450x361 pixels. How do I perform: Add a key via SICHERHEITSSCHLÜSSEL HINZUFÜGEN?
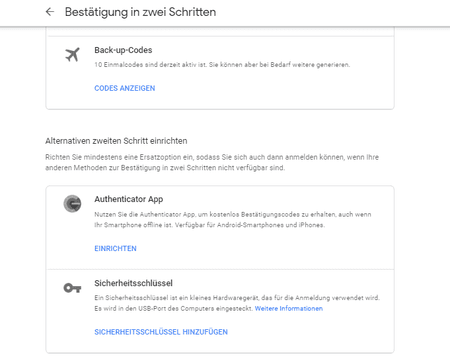coord(161,332)
